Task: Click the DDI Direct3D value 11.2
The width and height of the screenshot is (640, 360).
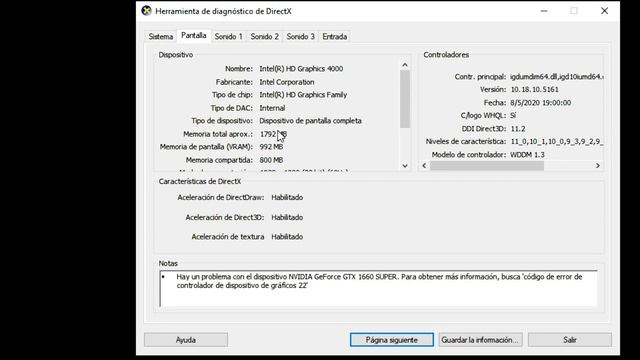Action: 518,129
